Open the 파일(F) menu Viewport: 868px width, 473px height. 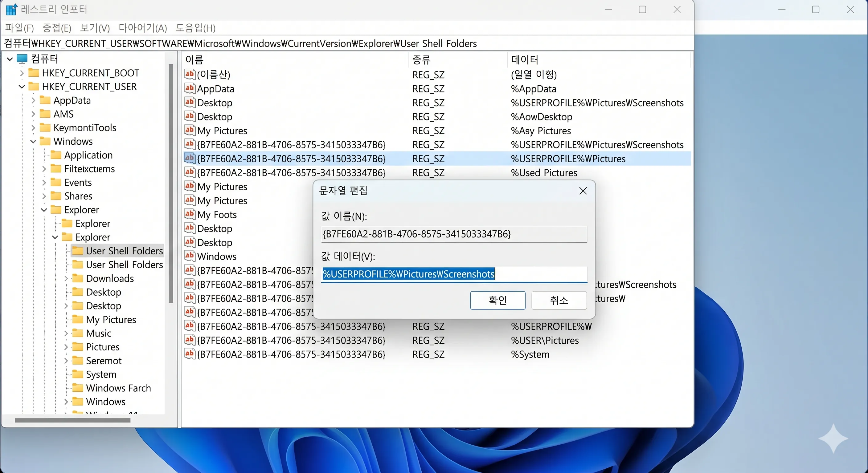pos(19,28)
